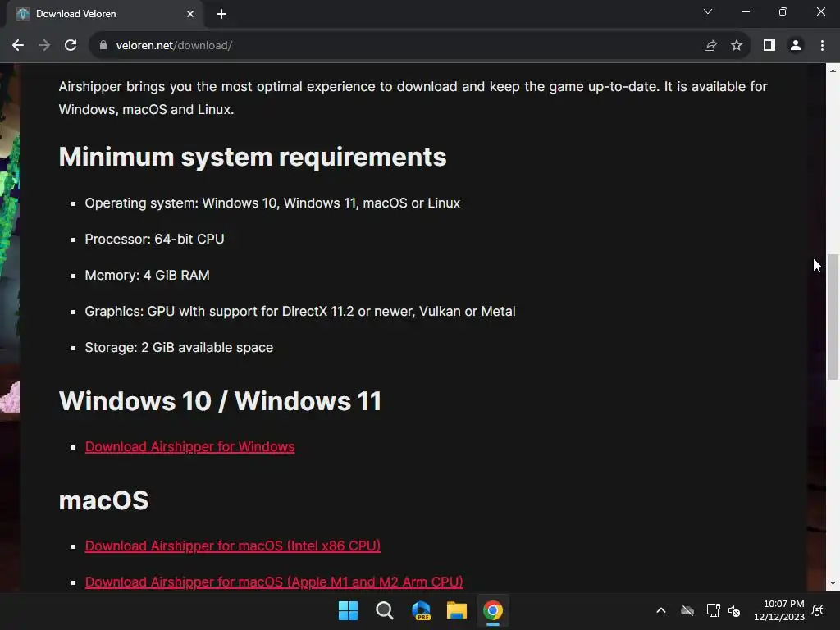Click the Minimum system requirements heading
The image size is (840, 630).
click(x=253, y=157)
